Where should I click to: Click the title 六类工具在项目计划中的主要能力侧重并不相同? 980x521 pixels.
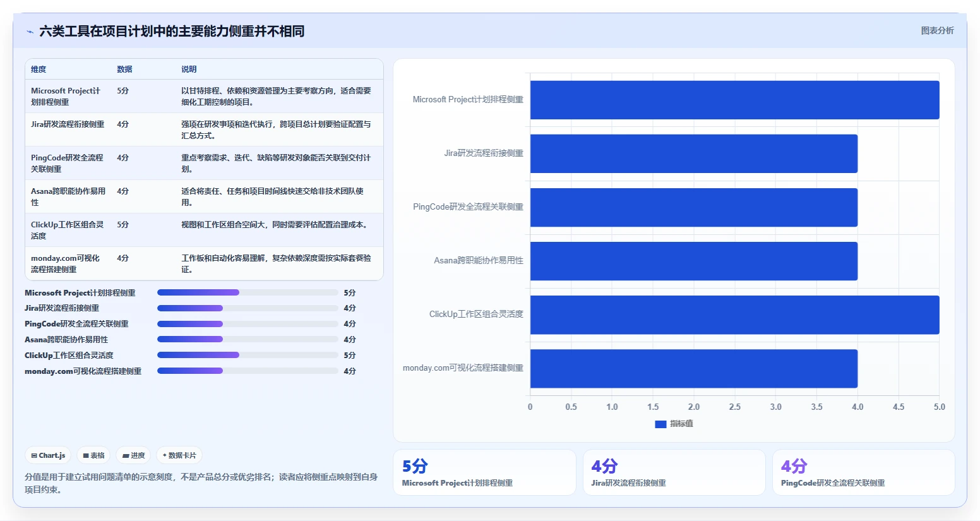(172, 31)
